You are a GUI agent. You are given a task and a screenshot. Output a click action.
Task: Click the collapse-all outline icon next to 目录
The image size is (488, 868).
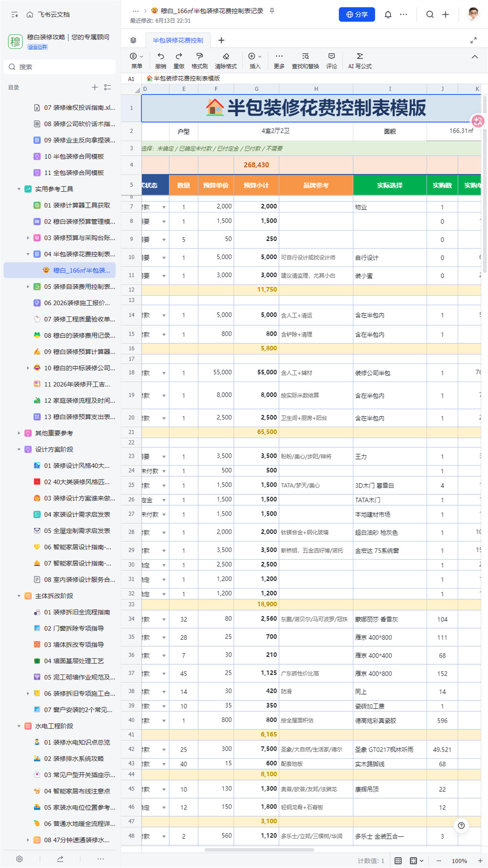click(x=107, y=87)
